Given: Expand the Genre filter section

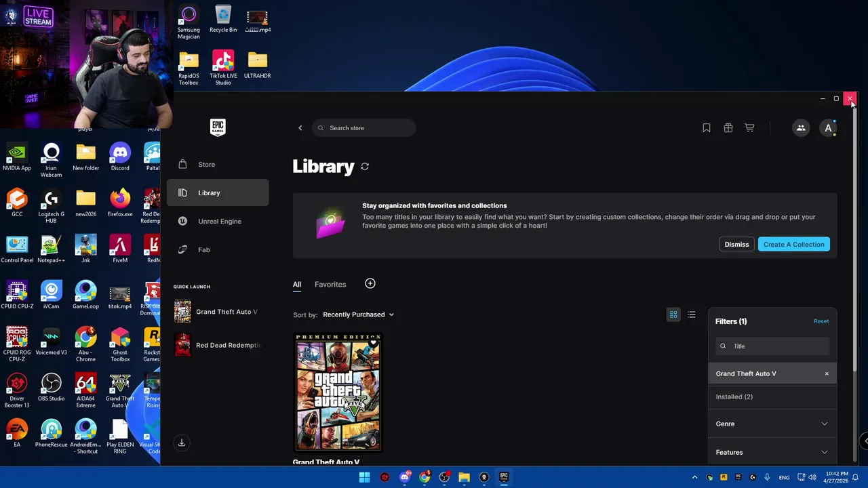Looking at the screenshot, I should 772,424.
